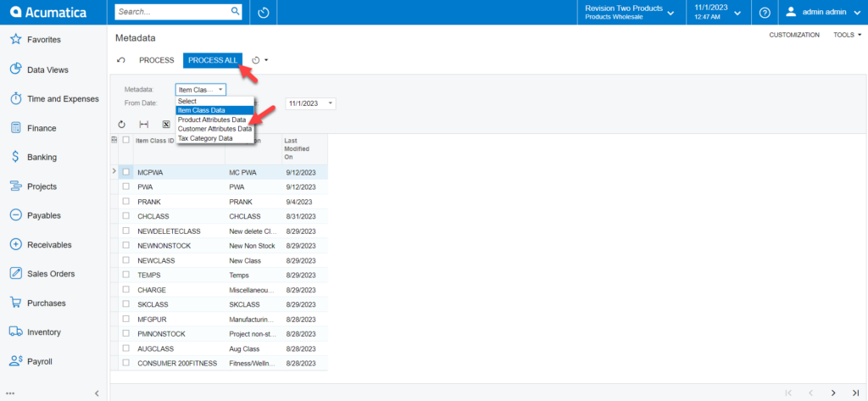The width and height of the screenshot is (868, 401).
Task: Click the search magnifier icon
Action: click(x=235, y=11)
